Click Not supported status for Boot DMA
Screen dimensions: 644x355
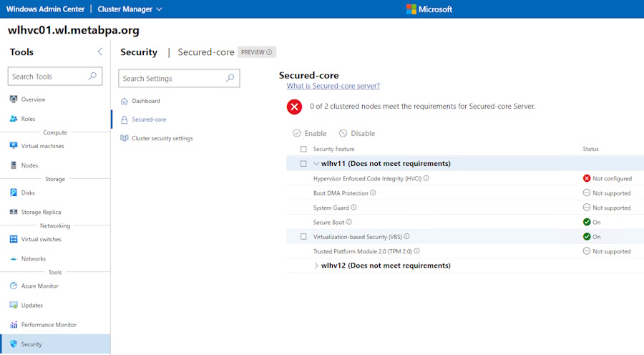(x=607, y=193)
